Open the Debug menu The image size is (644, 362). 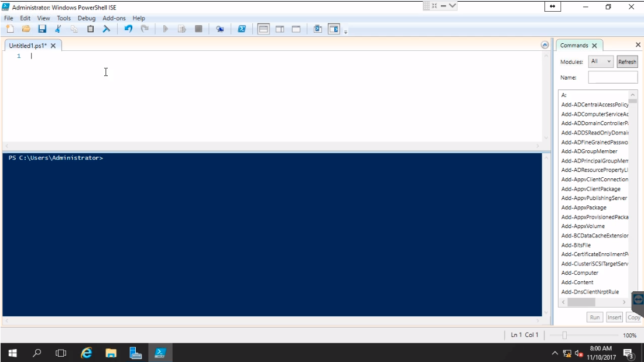click(86, 18)
